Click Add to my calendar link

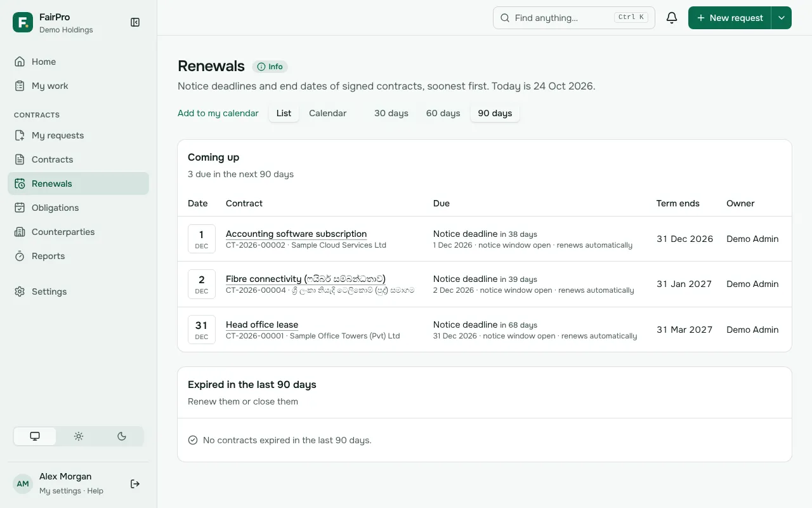point(218,113)
